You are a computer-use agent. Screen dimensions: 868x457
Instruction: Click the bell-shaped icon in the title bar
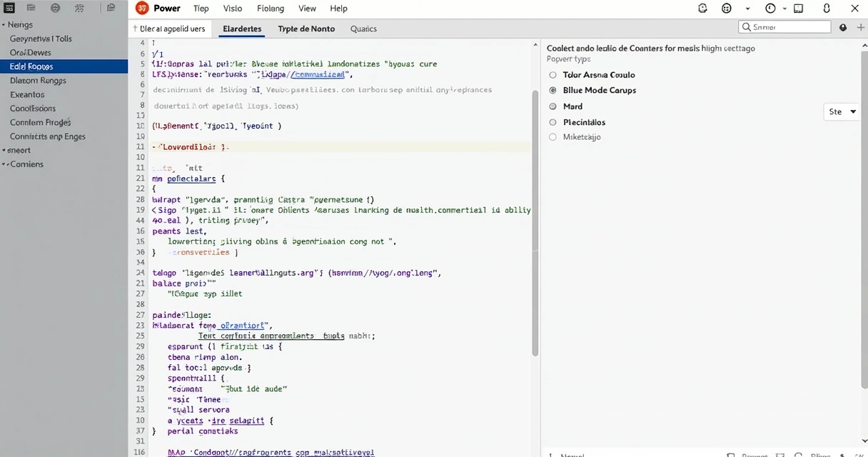pyautogui.click(x=702, y=9)
